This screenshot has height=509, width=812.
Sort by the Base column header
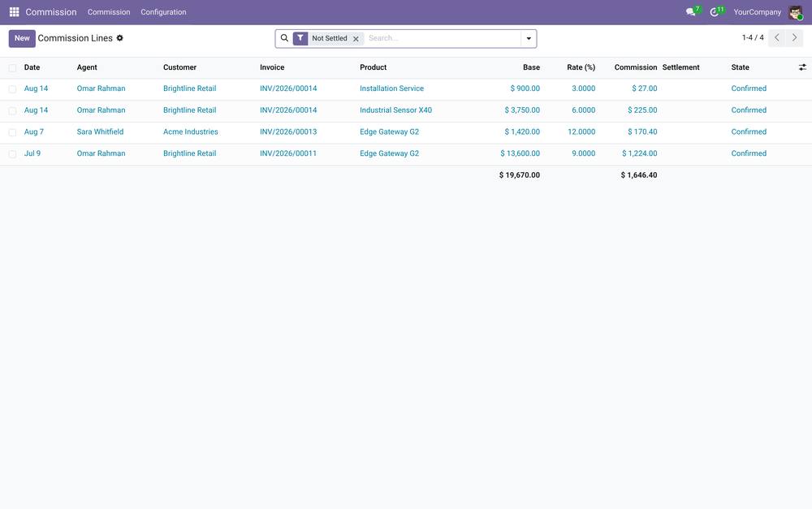click(531, 67)
